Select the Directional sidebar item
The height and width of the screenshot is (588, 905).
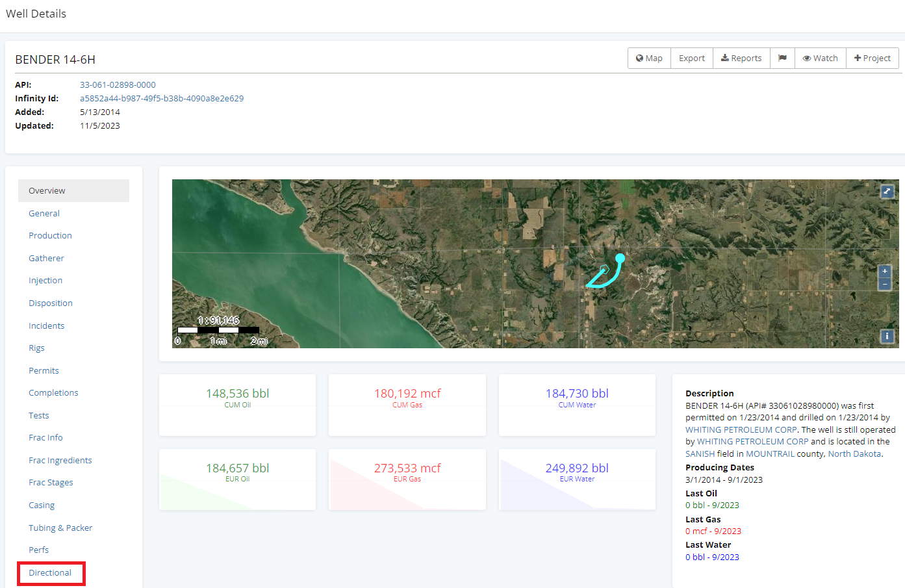click(x=50, y=572)
